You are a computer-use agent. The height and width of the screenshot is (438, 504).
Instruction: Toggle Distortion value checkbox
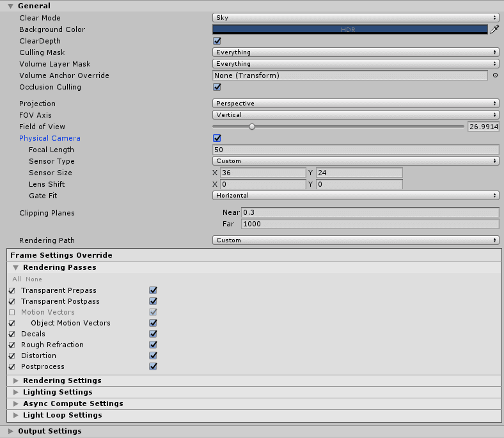pyautogui.click(x=153, y=356)
